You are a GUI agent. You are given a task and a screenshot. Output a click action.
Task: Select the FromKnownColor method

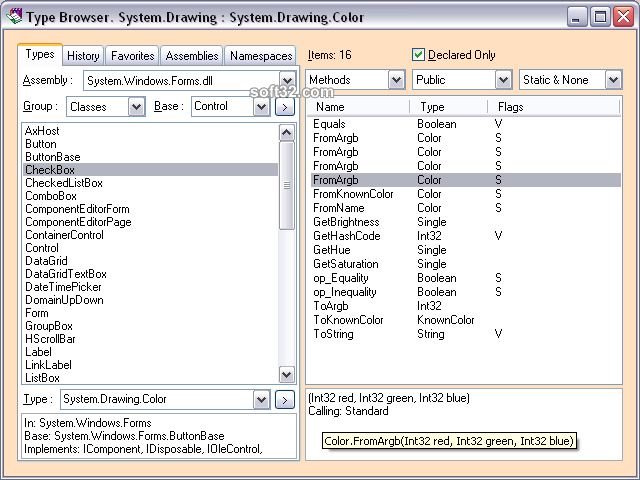(464, 194)
